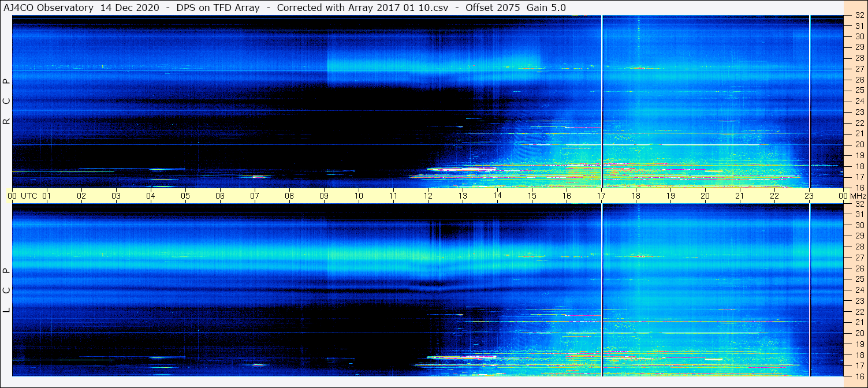Click the 21 frequency label beside LCP panel
Viewport: 868px width, 388px height.
pyautogui.click(x=859, y=322)
